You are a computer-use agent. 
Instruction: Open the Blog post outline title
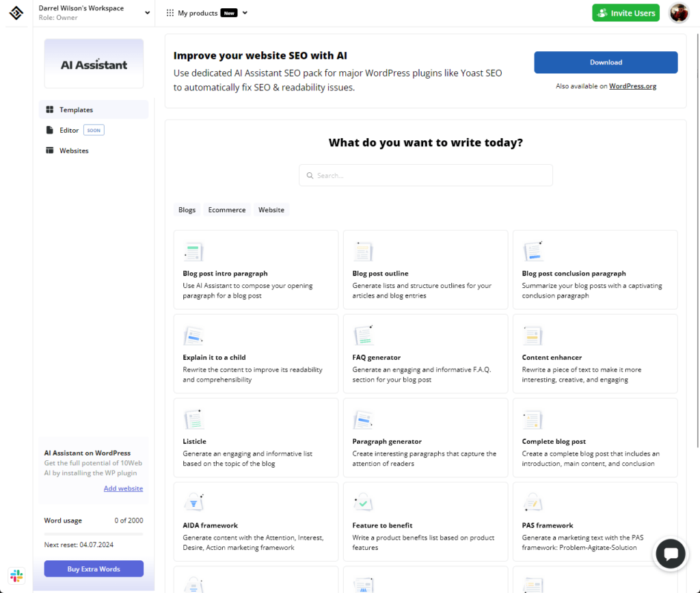pos(380,274)
